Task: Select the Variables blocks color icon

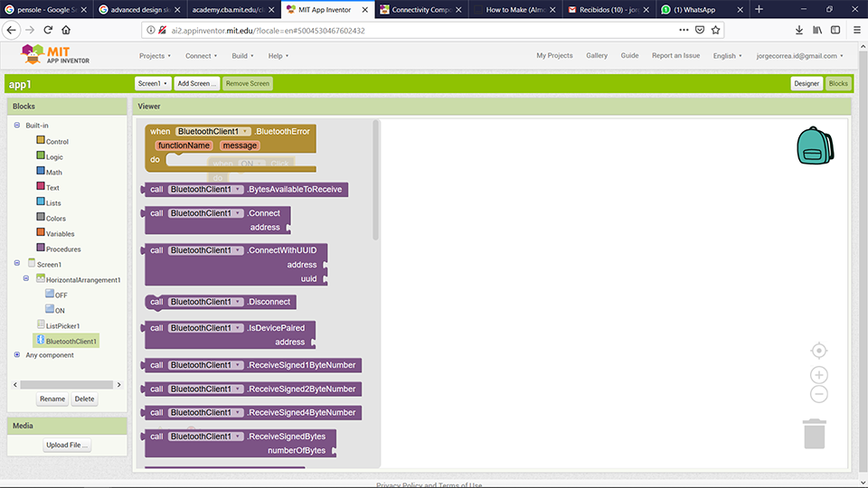Action: coord(41,232)
